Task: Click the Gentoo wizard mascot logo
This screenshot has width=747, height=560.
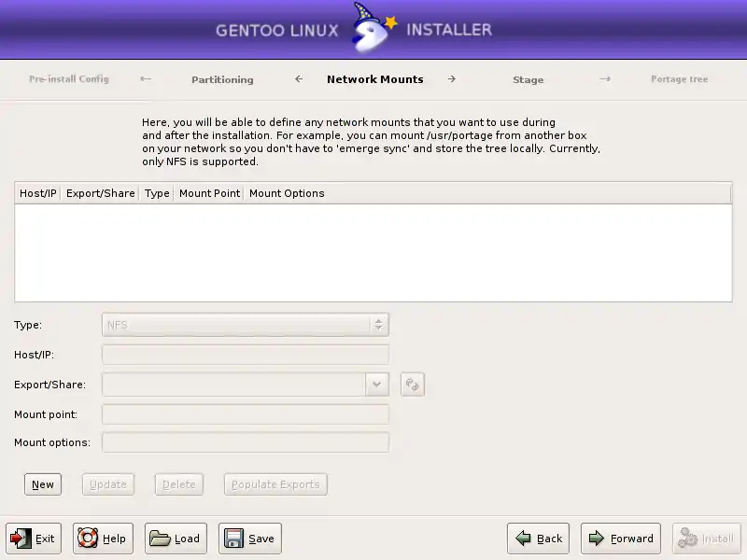Action: 373,28
